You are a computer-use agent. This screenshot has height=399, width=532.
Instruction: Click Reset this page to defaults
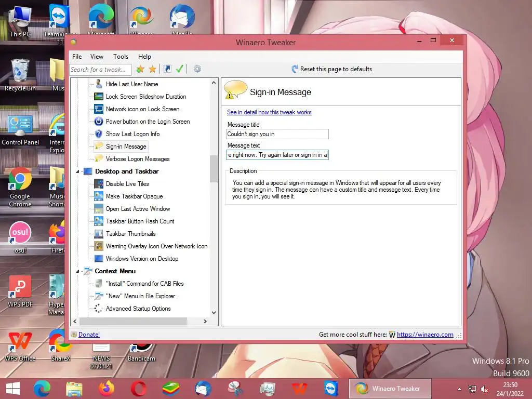[331, 69]
